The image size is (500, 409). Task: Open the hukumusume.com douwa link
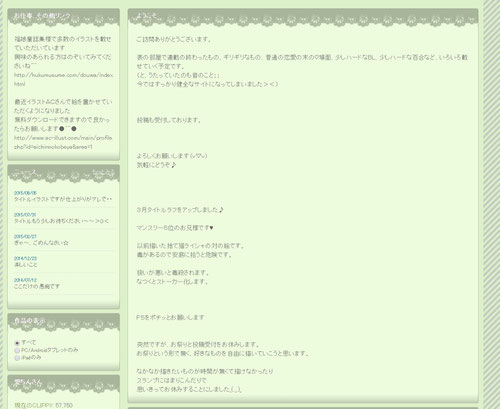coord(63,79)
